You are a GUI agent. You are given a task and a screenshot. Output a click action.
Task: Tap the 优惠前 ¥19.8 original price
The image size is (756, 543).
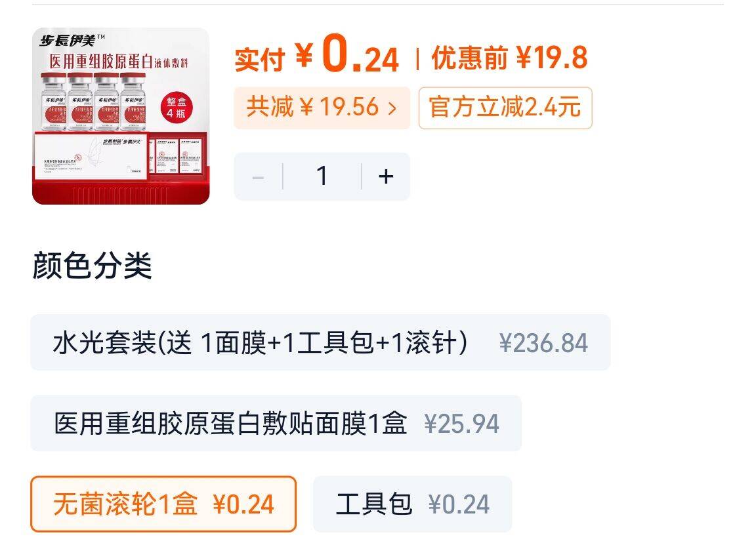click(509, 58)
